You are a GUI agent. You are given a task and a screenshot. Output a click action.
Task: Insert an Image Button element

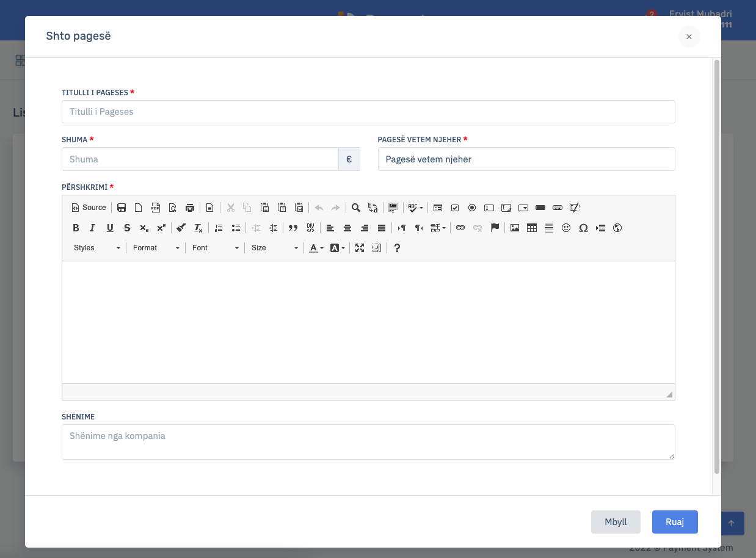point(558,208)
